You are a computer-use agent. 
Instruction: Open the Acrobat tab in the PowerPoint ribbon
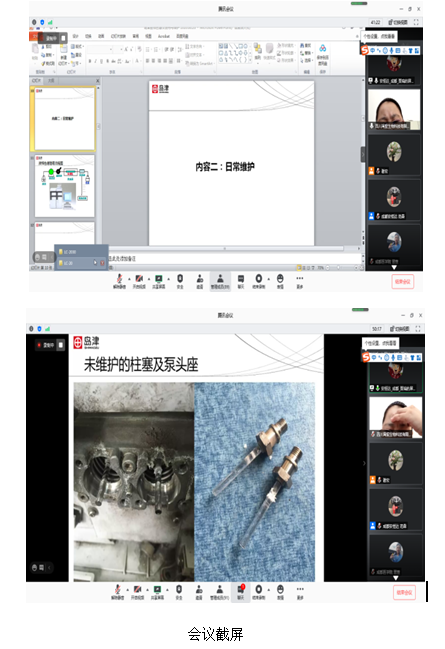(164, 36)
